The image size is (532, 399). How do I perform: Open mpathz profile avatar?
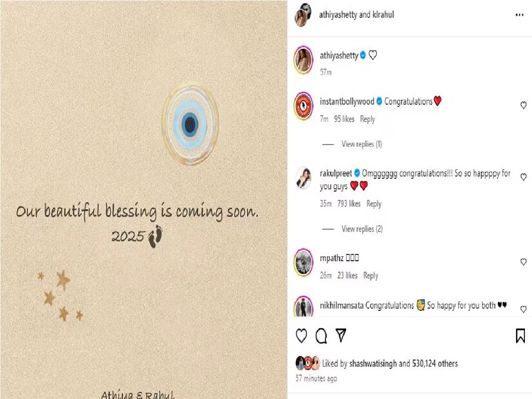tap(303, 263)
